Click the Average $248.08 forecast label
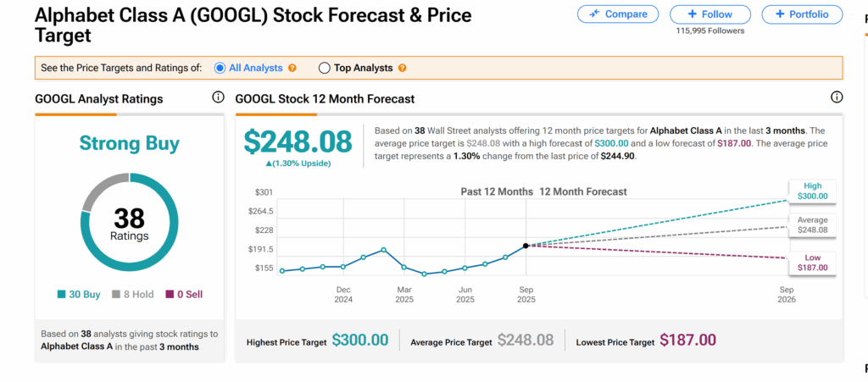The image size is (868, 382). (x=812, y=224)
